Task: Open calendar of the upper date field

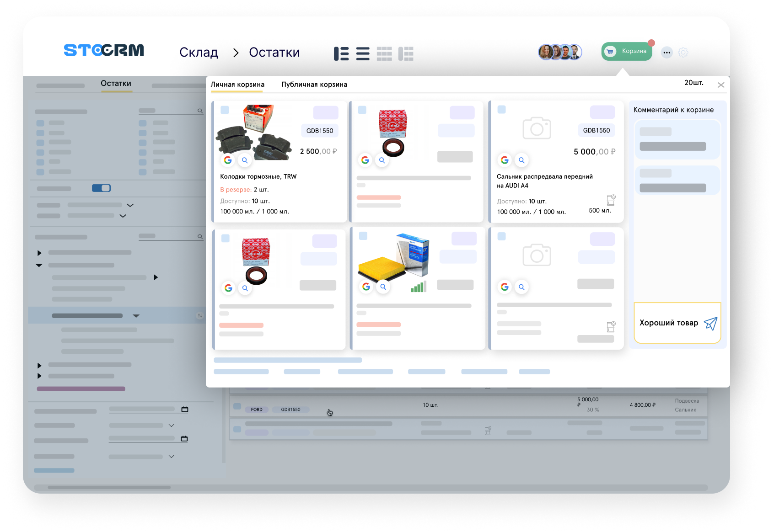Action: point(185,410)
